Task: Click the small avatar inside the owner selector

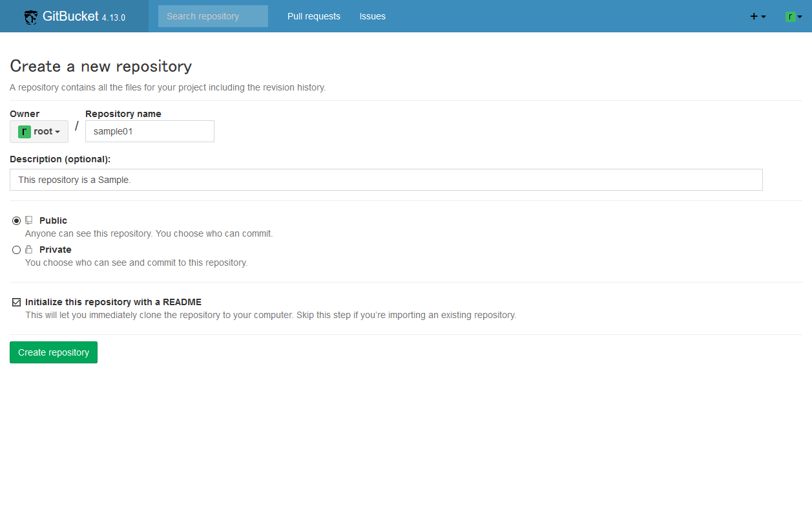Action: pos(24,131)
